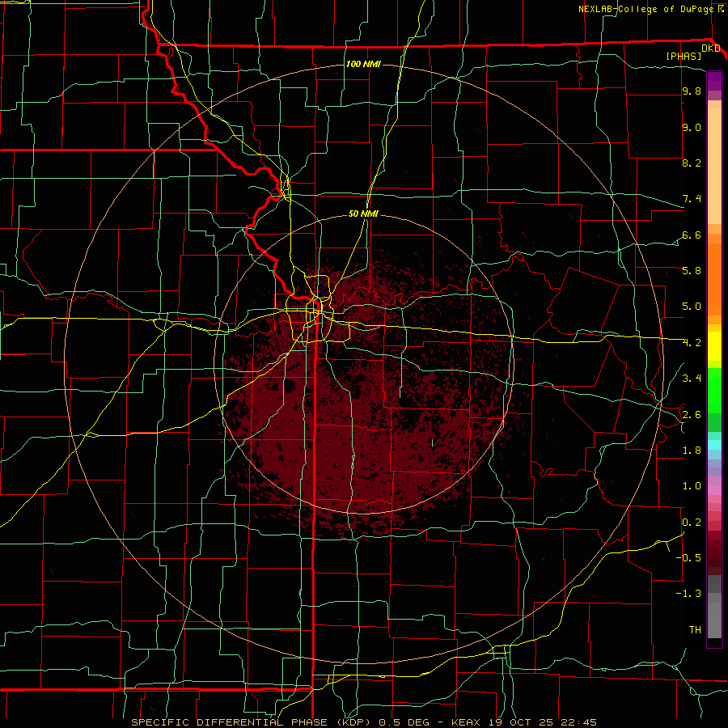The height and width of the screenshot is (728, 728).
Task: Click the 0.2 scale value
Action: tap(692, 522)
